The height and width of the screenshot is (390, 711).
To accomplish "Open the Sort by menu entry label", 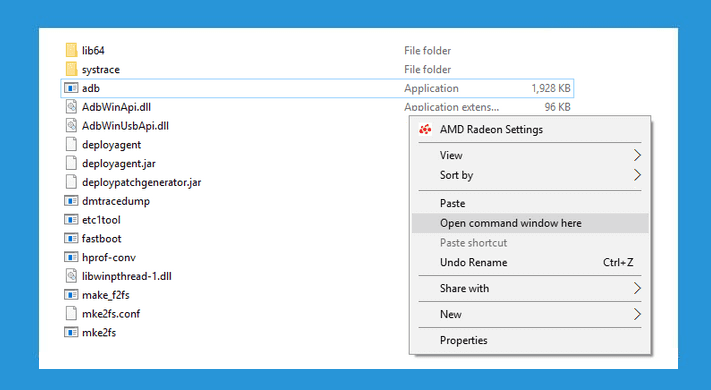I will (x=457, y=176).
